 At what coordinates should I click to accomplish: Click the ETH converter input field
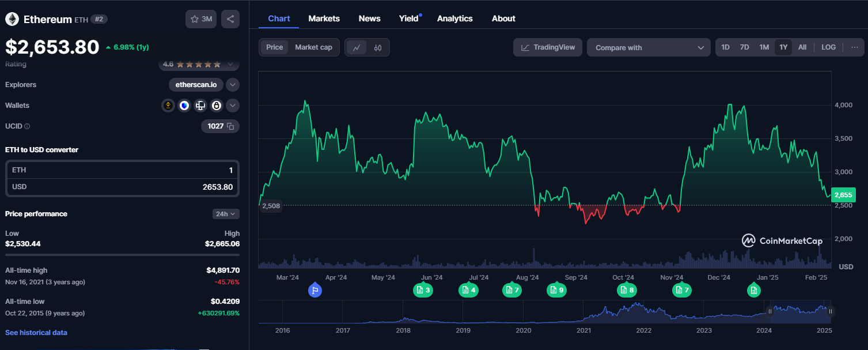click(122, 170)
